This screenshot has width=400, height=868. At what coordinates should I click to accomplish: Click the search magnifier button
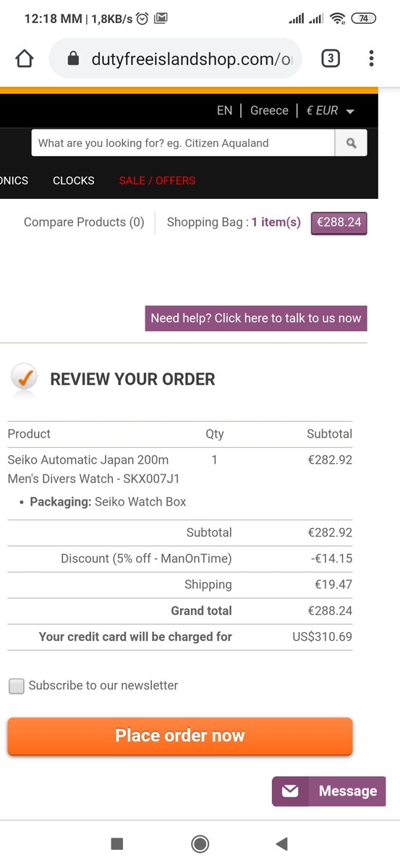pos(351,143)
